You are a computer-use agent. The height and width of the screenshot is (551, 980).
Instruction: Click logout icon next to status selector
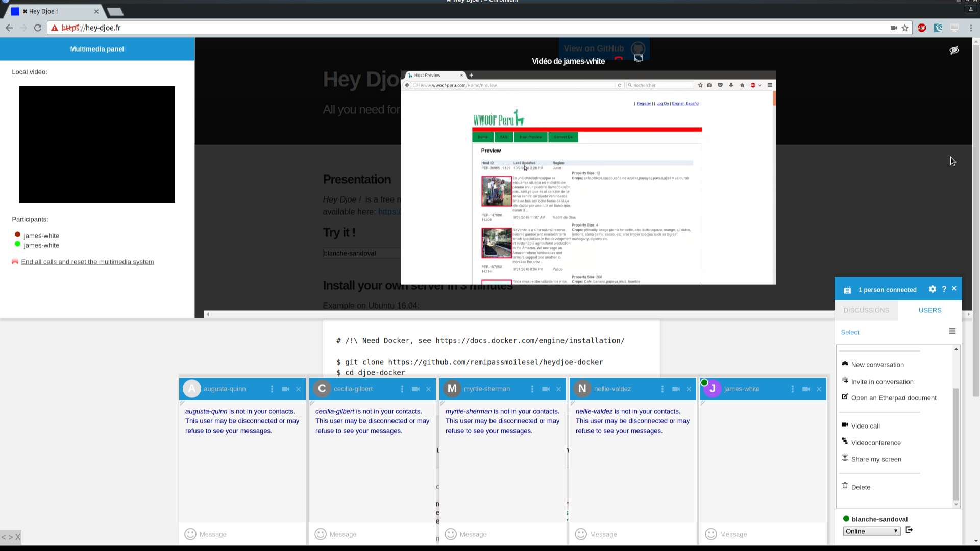909,530
